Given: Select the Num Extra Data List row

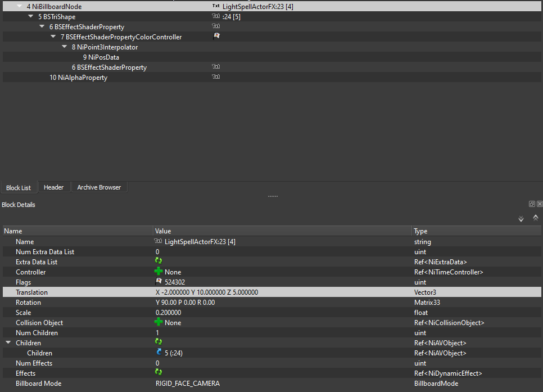Looking at the screenshot, I should point(272,251).
